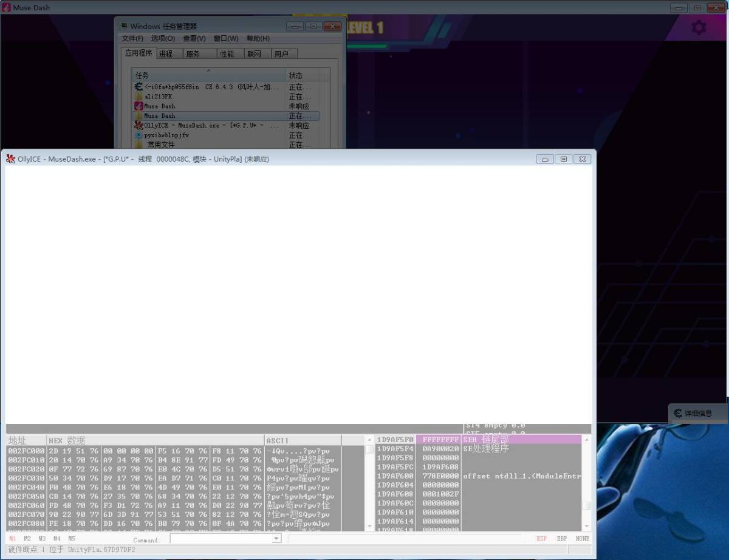Click the HEX 数据 column header
Screen dimensions: 729x560
[156, 440]
